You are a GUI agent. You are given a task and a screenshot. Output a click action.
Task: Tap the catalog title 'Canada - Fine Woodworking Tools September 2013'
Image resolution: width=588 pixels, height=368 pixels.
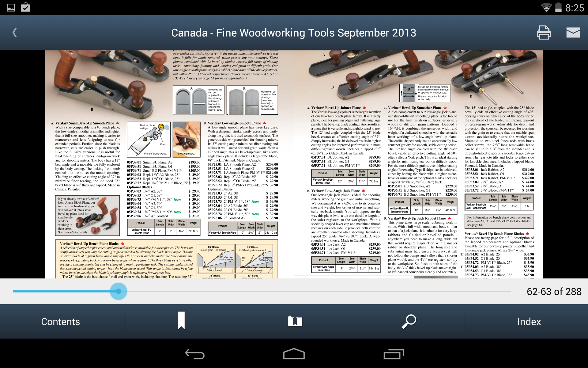click(294, 33)
